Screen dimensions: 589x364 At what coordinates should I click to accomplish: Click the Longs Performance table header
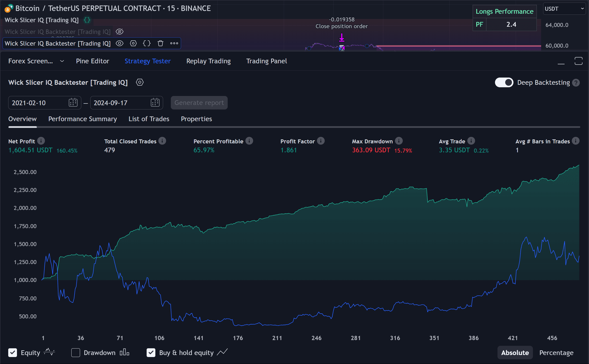tap(504, 11)
